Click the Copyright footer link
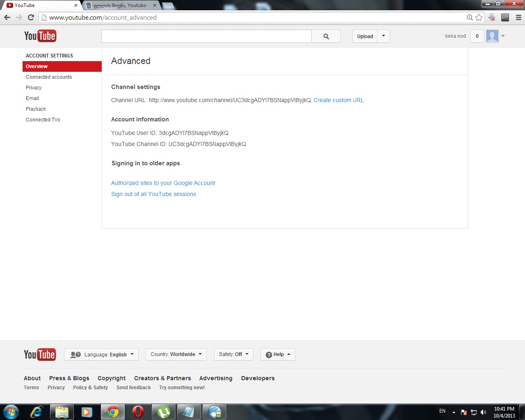The image size is (525, 420). pyautogui.click(x=112, y=378)
